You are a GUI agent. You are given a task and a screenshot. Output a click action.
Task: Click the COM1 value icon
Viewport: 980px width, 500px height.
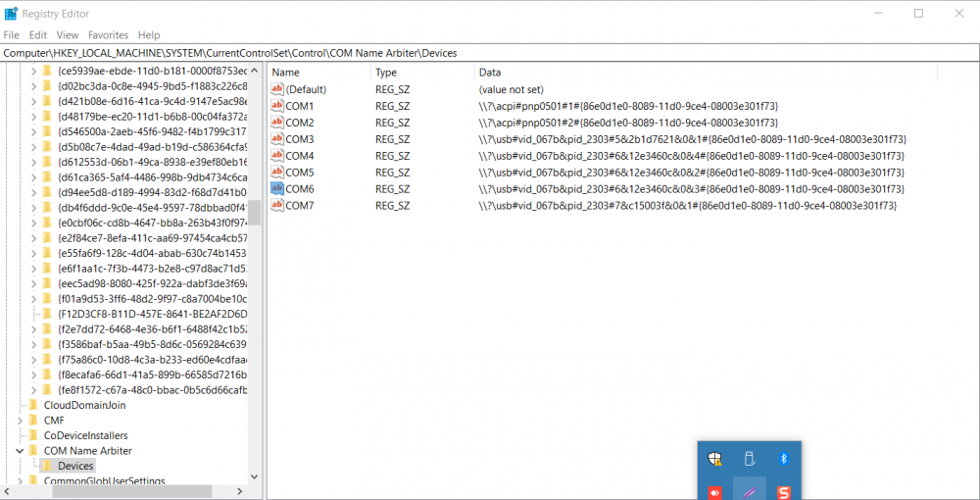coord(277,106)
